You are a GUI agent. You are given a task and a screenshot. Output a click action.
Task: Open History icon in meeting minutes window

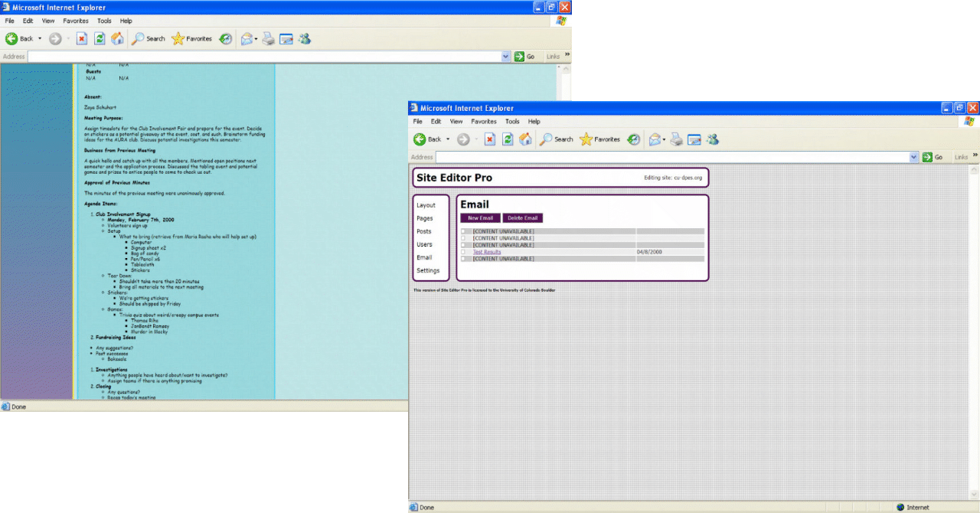[226, 38]
